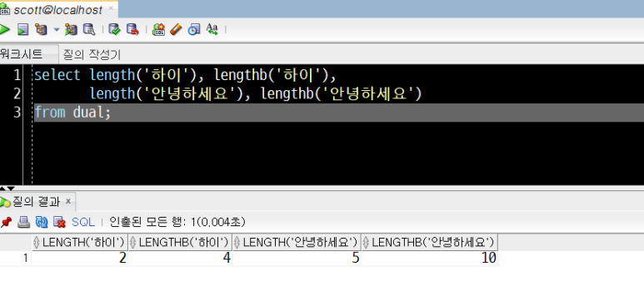Select the result cell containing 4

pos(180,258)
